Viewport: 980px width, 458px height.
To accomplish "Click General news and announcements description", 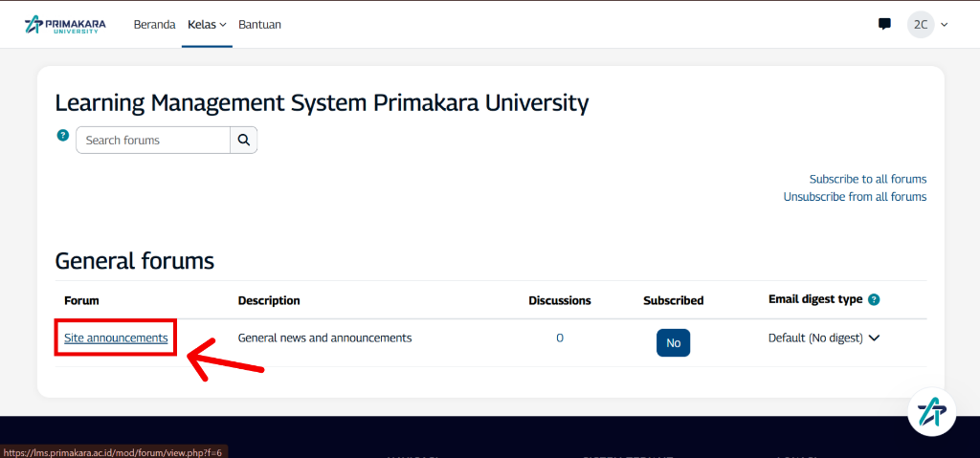I will (x=325, y=338).
